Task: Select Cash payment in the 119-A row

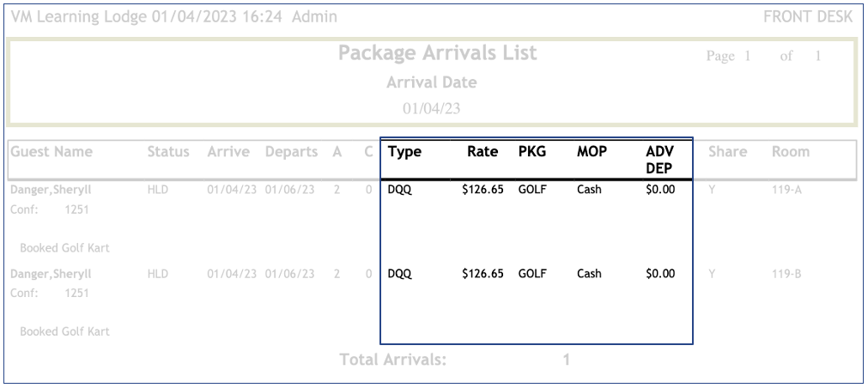Action: point(589,190)
